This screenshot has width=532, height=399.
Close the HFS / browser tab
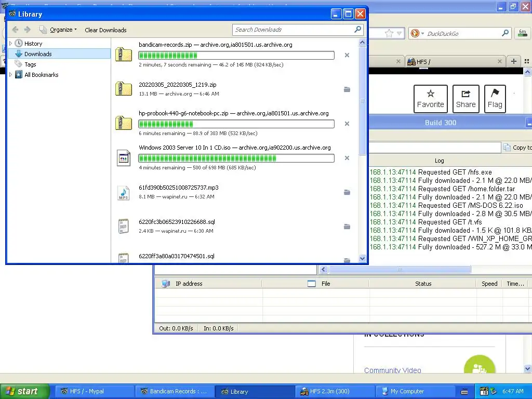499,61
